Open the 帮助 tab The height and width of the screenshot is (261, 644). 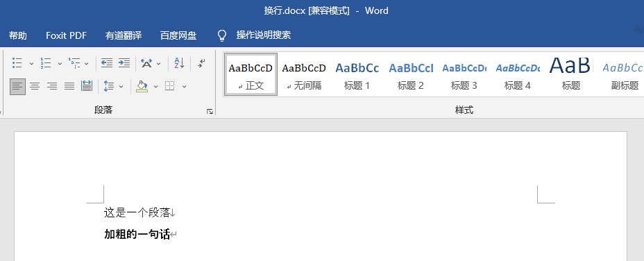[x=18, y=35]
